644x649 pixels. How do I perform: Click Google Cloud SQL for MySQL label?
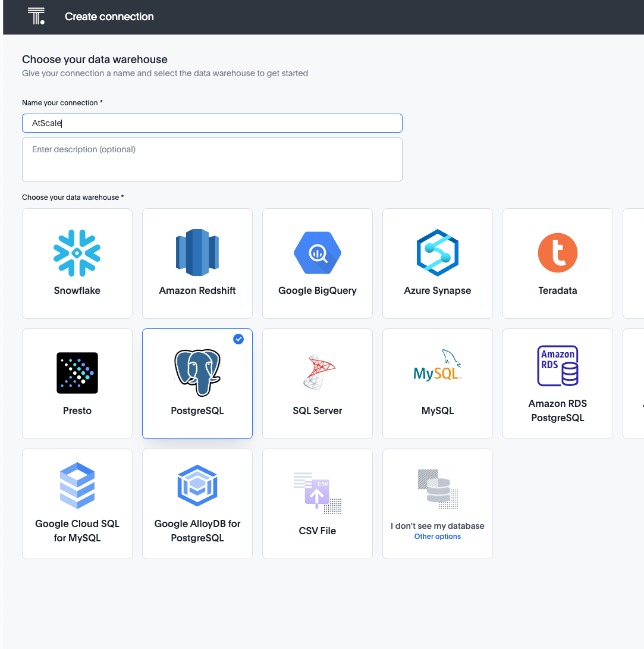click(77, 531)
